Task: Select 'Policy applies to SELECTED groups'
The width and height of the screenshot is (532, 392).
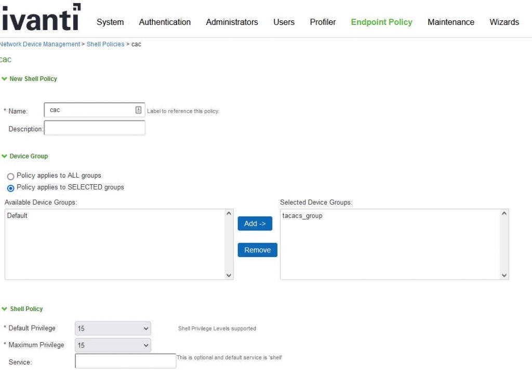Action: [x=10, y=187]
